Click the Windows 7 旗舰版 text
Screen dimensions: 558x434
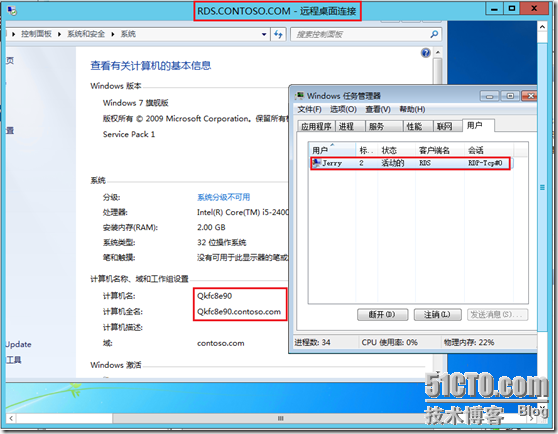(136, 103)
